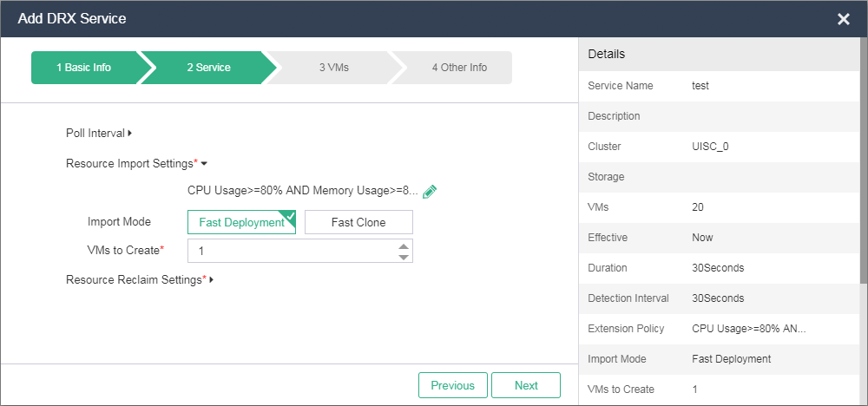
Task: Jump to step 3 VMs
Action: 333,68
